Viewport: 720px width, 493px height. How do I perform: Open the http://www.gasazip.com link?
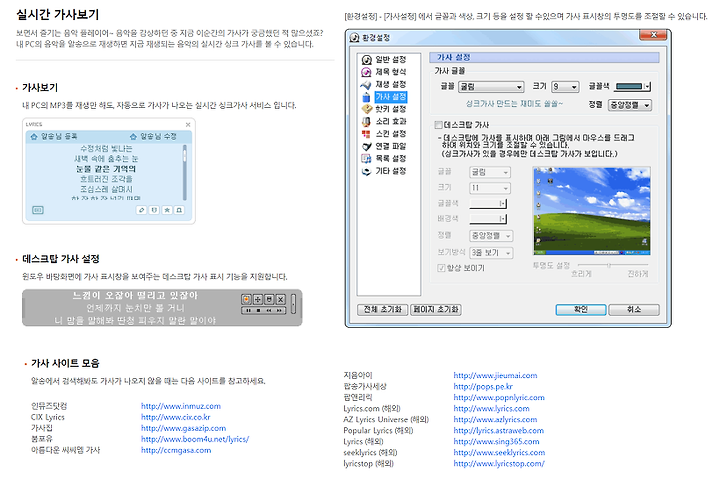tap(183, 428)
